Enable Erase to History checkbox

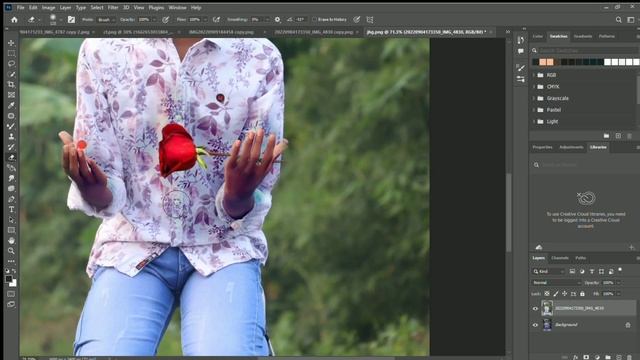(315, 20)
